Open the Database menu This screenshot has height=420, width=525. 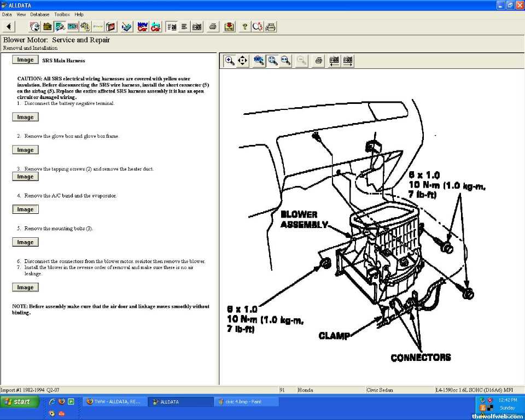(x=39, y=14)
